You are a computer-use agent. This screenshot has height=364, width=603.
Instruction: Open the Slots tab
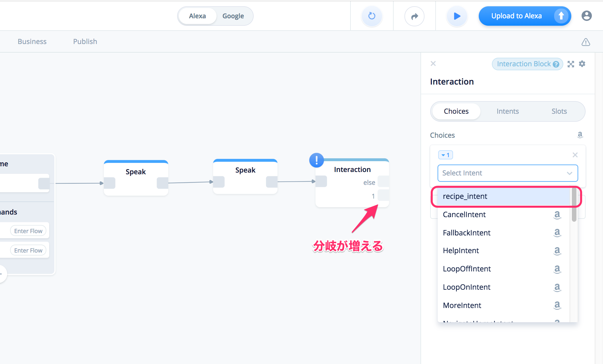[559, 111]
